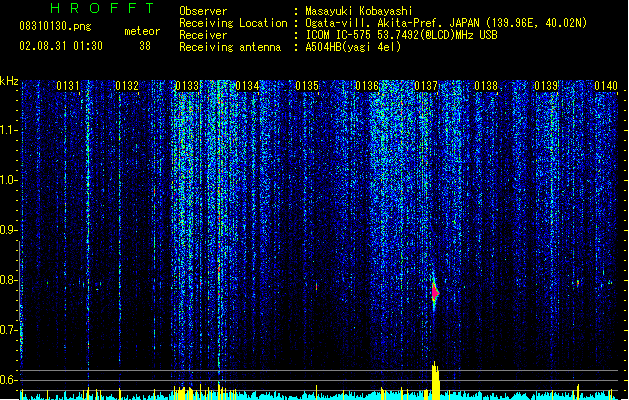Screen dimensions: 629x400
Task: Click the meteor label
Action: pyautogui.click(x=142, y=31)
